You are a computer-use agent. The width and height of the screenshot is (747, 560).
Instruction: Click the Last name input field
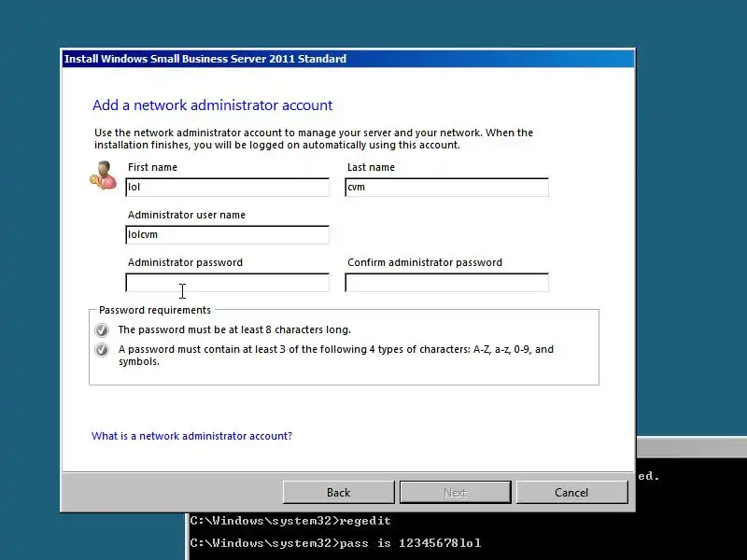click(x=446, y=188)
